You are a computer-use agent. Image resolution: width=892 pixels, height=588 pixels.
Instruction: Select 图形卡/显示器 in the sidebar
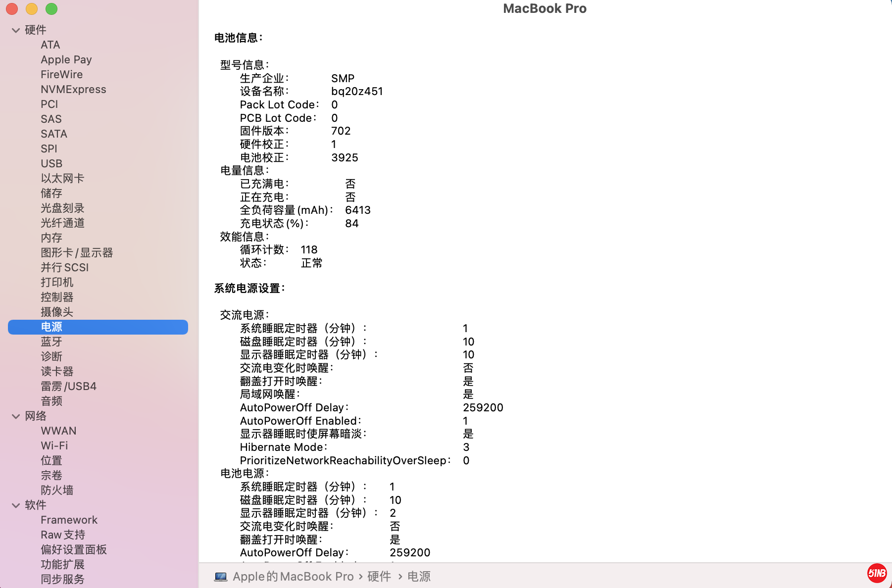pos(77,253)
